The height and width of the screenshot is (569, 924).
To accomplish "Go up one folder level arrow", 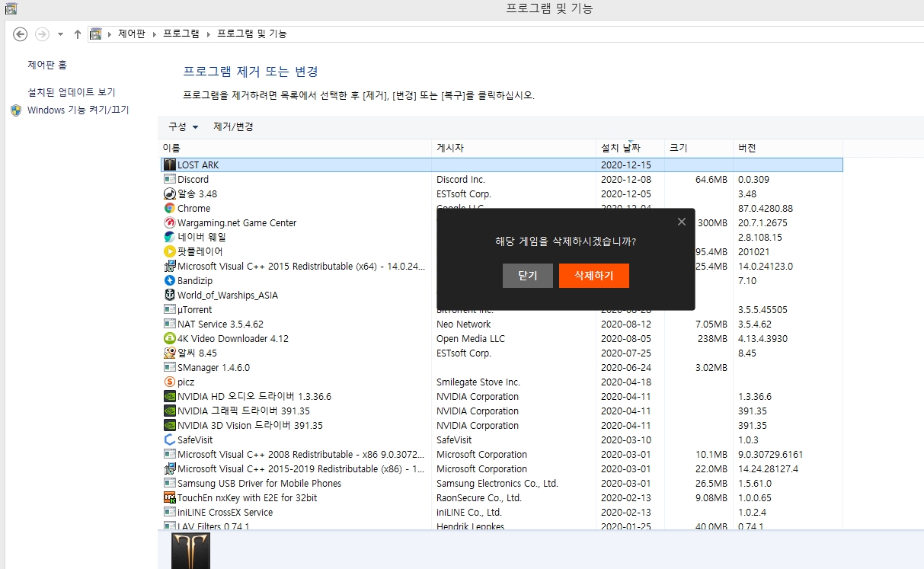I will [78, 34].
